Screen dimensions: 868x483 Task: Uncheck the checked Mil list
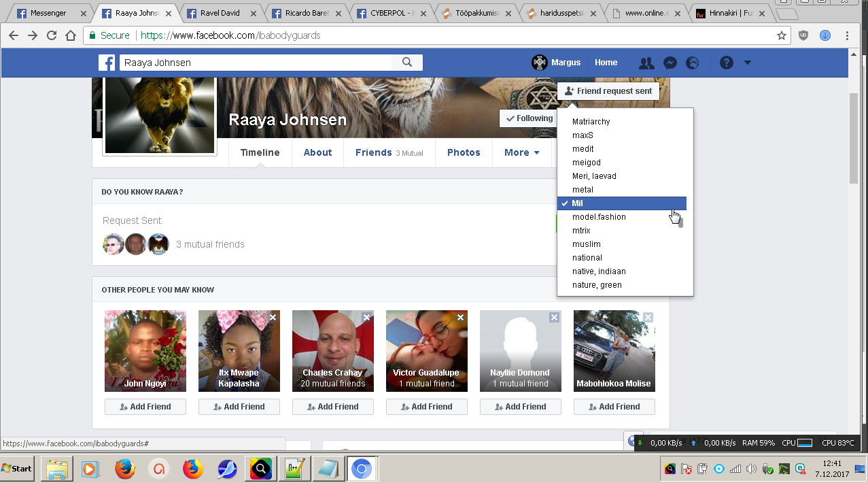click(622, 203)
